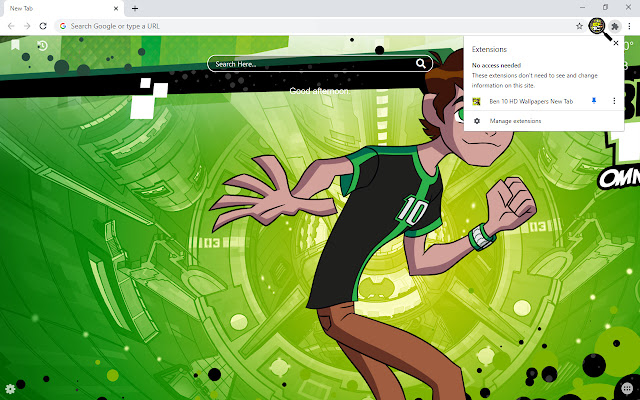This screenshot has width=640, height=400.
Task: Toggle the Extensions puzzle-piece button
Action: 615,27
